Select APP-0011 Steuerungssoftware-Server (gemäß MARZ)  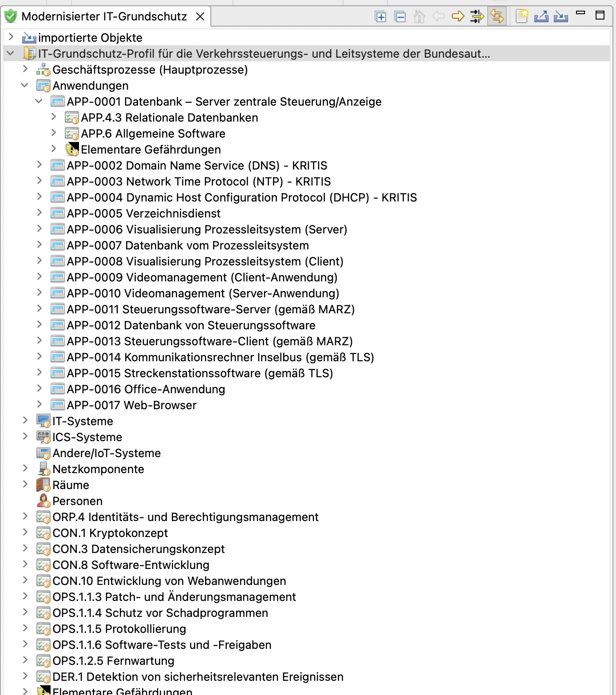point(211,309)
